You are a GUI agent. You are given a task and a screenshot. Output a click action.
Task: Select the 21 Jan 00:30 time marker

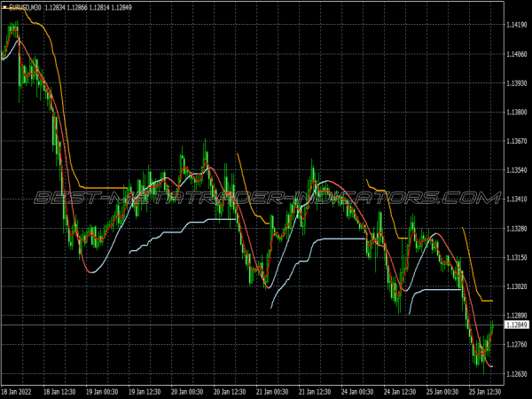click(x=269, y=391)
